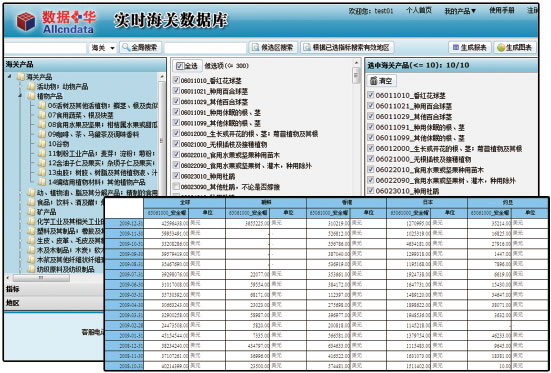551x373 pixels.
Task: Click the 全局搜索 button
Action: (x=141, y=48)
